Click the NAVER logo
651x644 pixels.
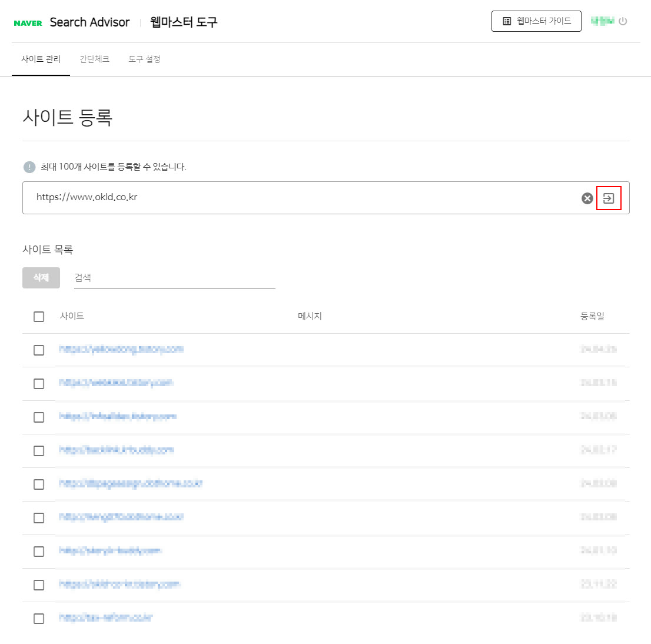pos(28,23)
